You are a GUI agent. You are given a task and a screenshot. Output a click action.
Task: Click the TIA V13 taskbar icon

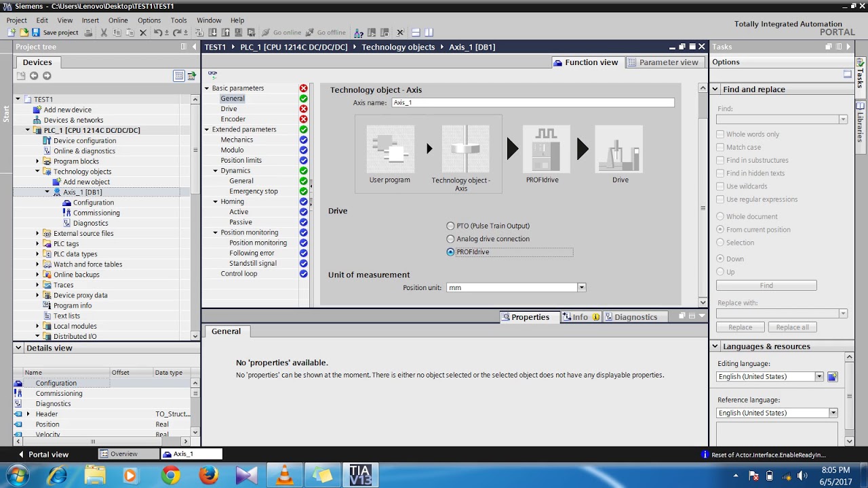(x=360, y=475)
